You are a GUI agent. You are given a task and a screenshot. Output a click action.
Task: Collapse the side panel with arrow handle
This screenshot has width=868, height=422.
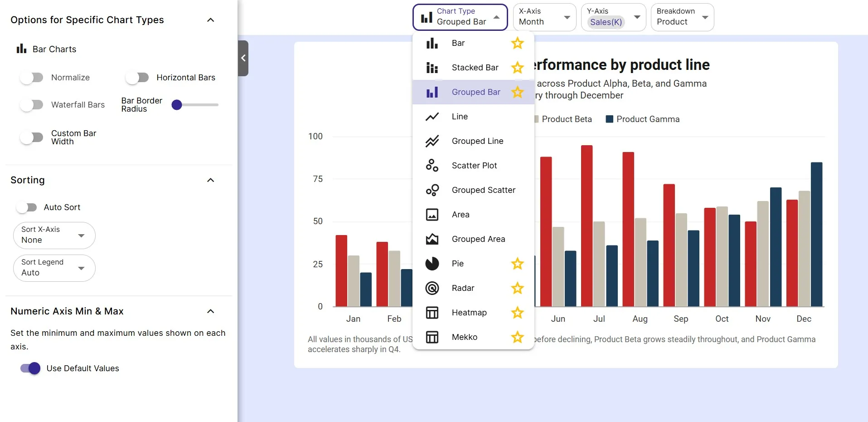[243, 58]
